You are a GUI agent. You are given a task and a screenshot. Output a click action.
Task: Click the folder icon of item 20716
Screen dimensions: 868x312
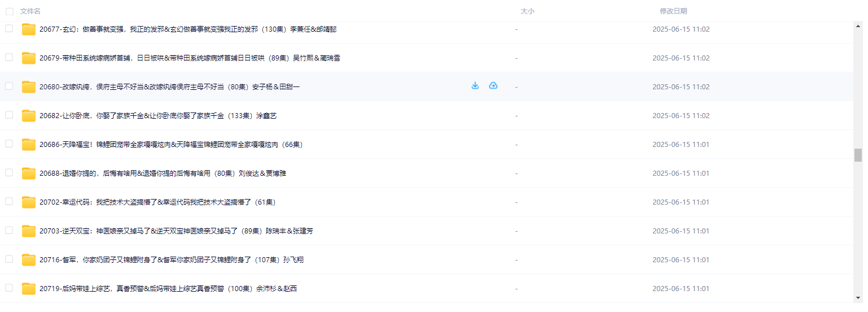pos(29,260)
